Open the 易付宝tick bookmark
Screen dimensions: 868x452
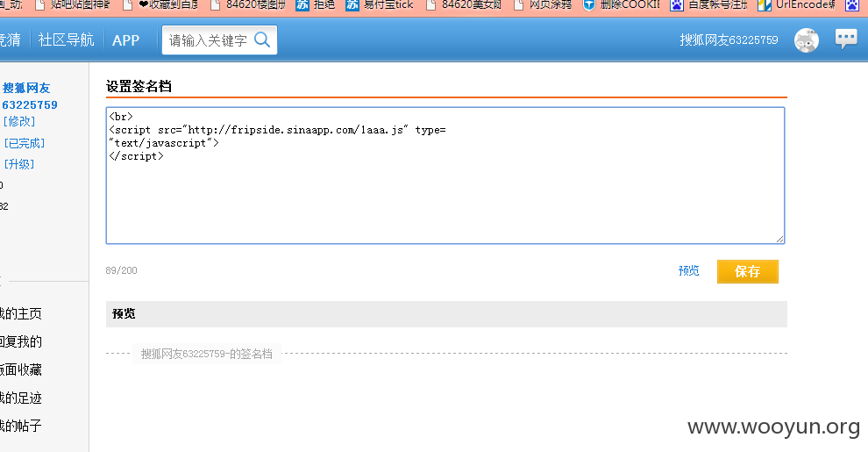380,5
